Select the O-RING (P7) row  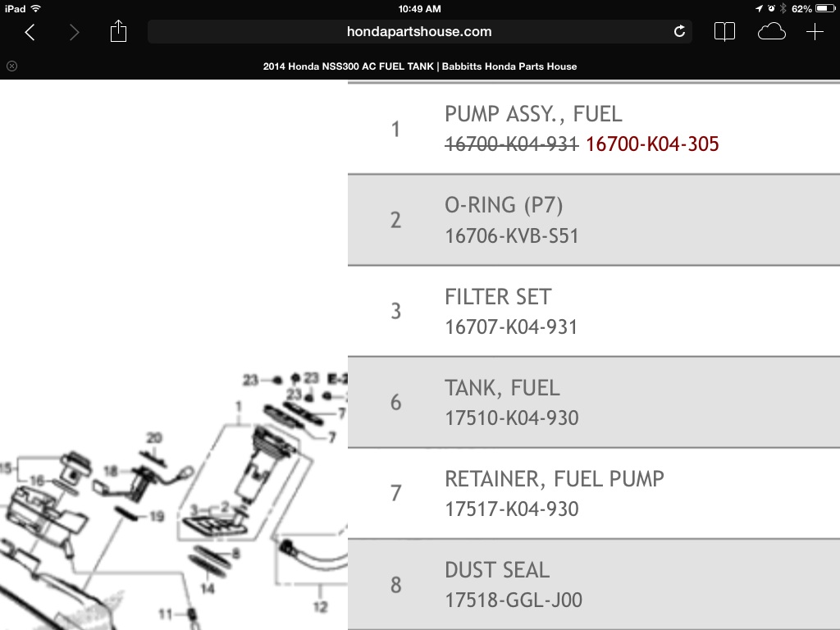pos(594,220)
